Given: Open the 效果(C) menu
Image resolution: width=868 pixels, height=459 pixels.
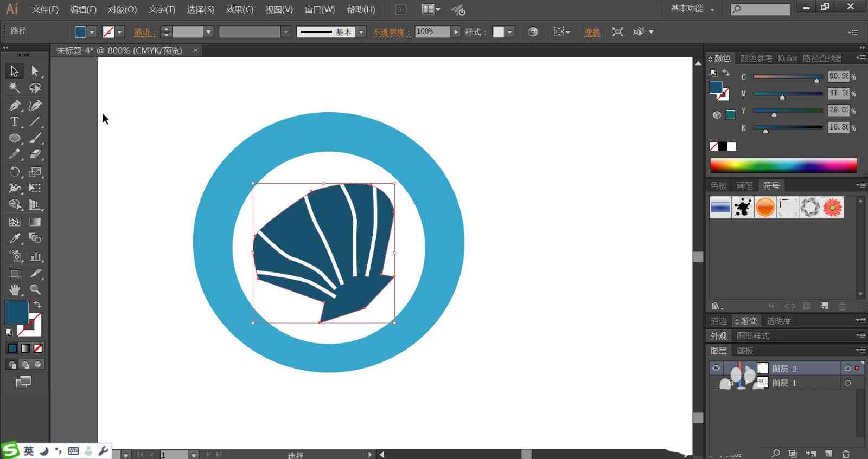Looking at the screenshot, I should (x=240, y=10).
